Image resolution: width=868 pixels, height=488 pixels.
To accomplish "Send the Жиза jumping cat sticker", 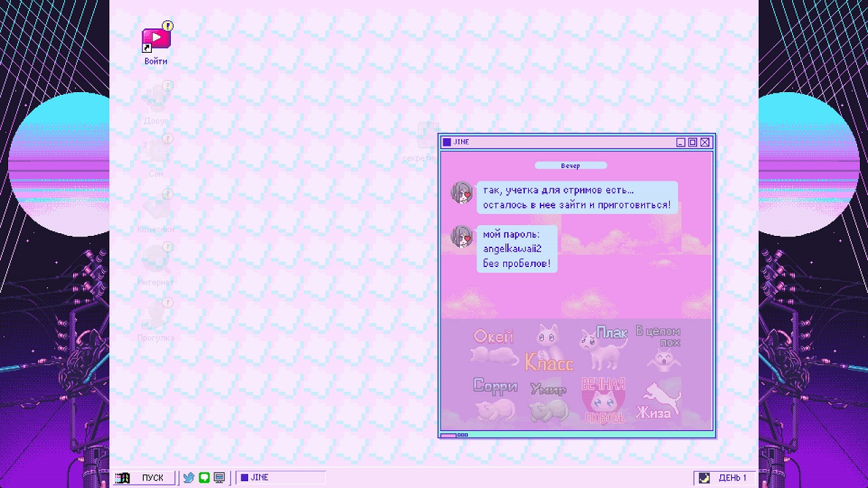I will (657, 399).
